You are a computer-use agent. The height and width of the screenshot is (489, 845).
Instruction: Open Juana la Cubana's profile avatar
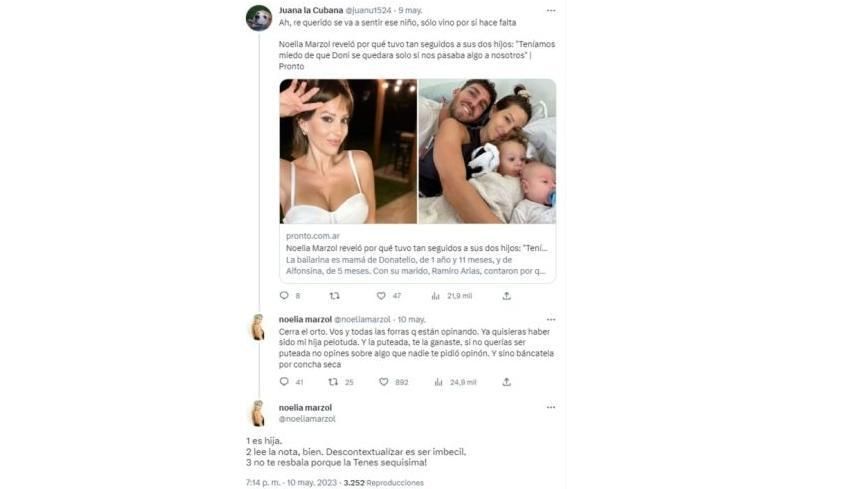coord(259,18)
